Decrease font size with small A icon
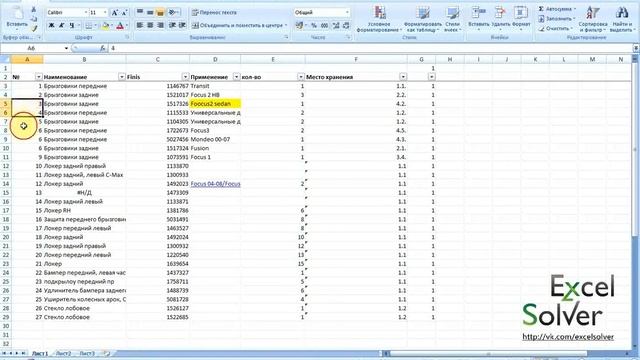Viewport: 640px width, 360px height. coord(123,13)
